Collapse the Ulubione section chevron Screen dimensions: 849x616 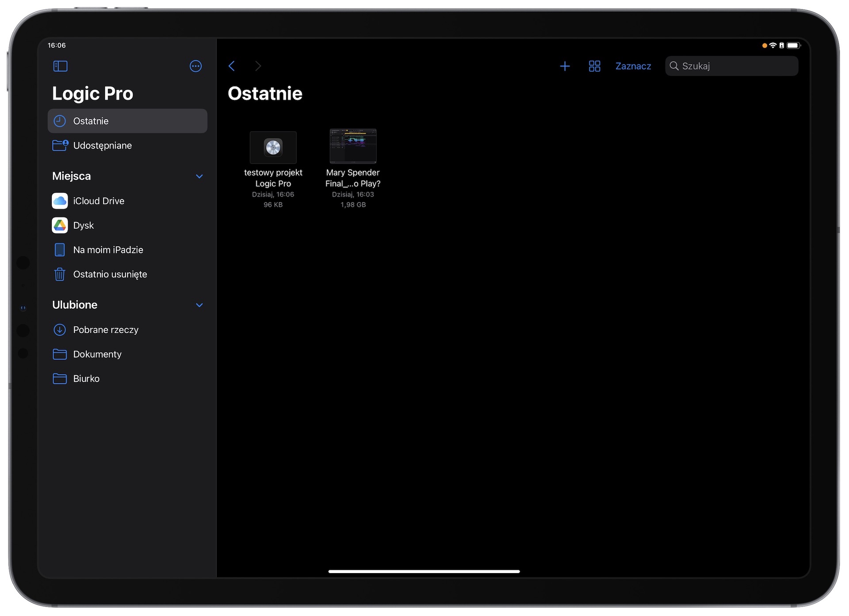click(x=199, y=305)
